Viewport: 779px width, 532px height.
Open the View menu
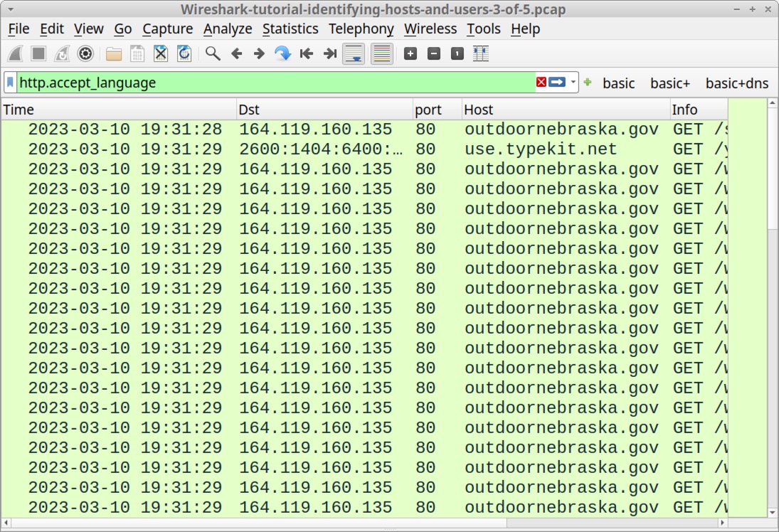tap(88, 29)
